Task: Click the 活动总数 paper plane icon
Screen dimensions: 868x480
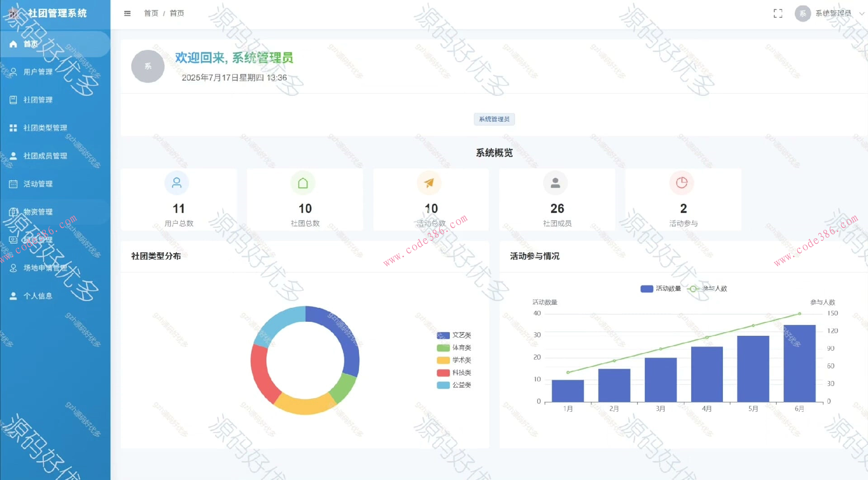Action: [429, 183]
